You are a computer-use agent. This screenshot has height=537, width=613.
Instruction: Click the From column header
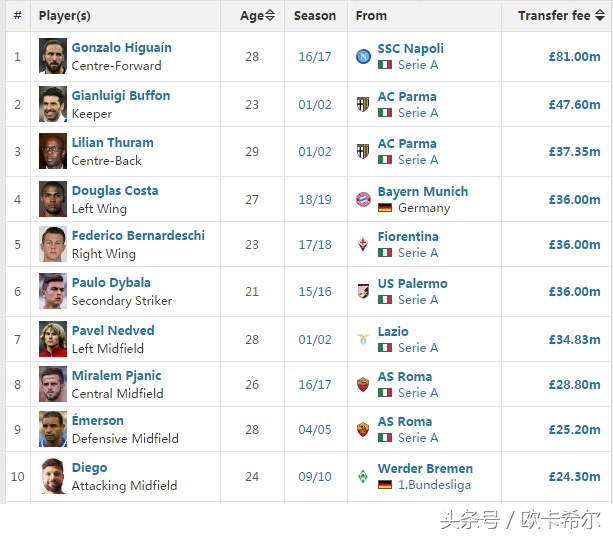[x=371, y=16]
